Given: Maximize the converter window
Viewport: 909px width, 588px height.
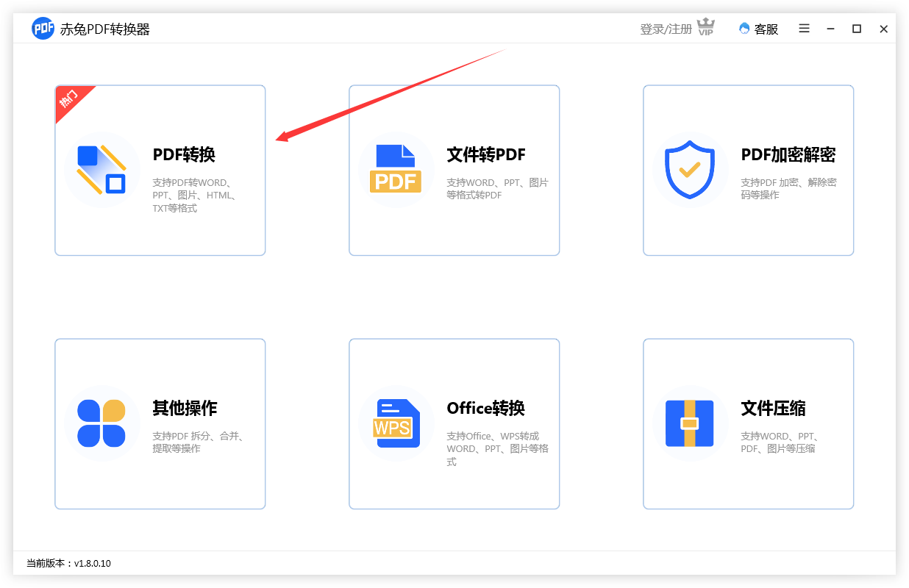Looking at the screenshot, I should click(x=857, y=29).
